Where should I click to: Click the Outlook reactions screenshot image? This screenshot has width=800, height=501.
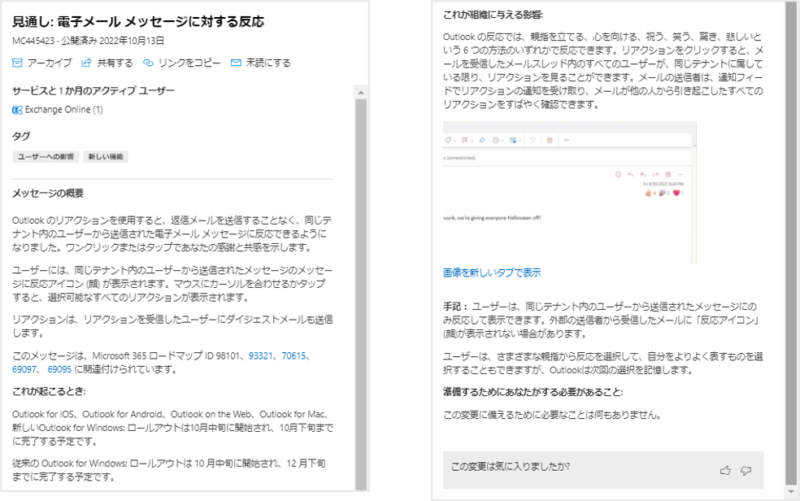coord(569,191)
